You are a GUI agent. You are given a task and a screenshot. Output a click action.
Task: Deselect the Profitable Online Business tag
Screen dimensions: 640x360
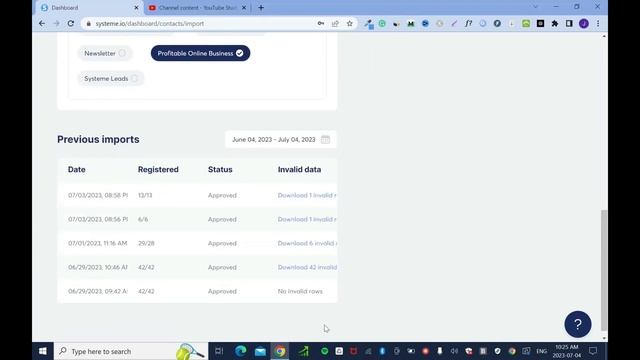[200, 53]
